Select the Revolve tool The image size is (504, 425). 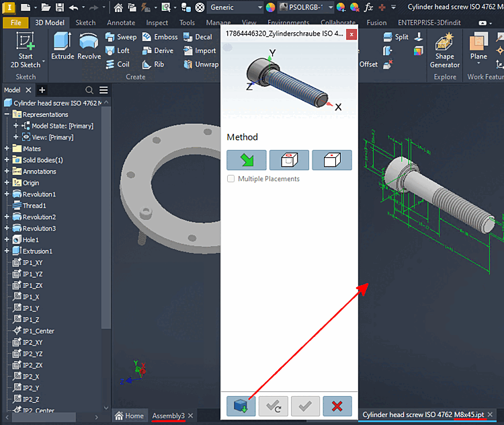89,46
